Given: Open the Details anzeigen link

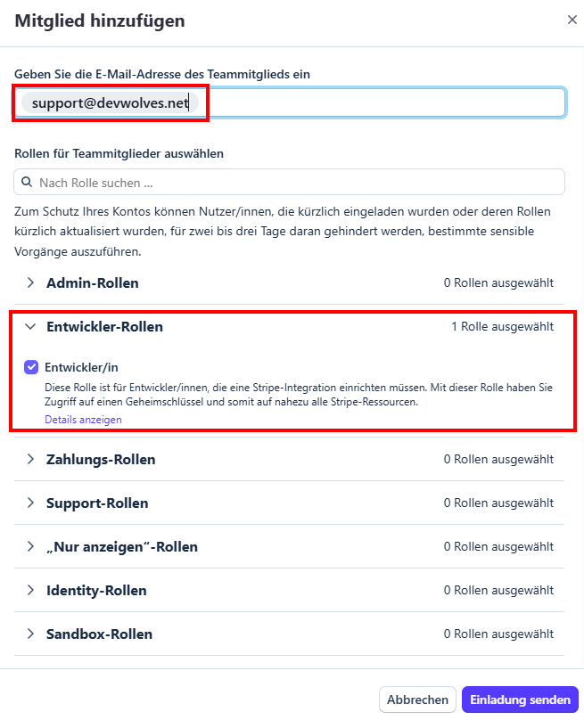Looking at the screenshot, I should click(x=83, y=420).
